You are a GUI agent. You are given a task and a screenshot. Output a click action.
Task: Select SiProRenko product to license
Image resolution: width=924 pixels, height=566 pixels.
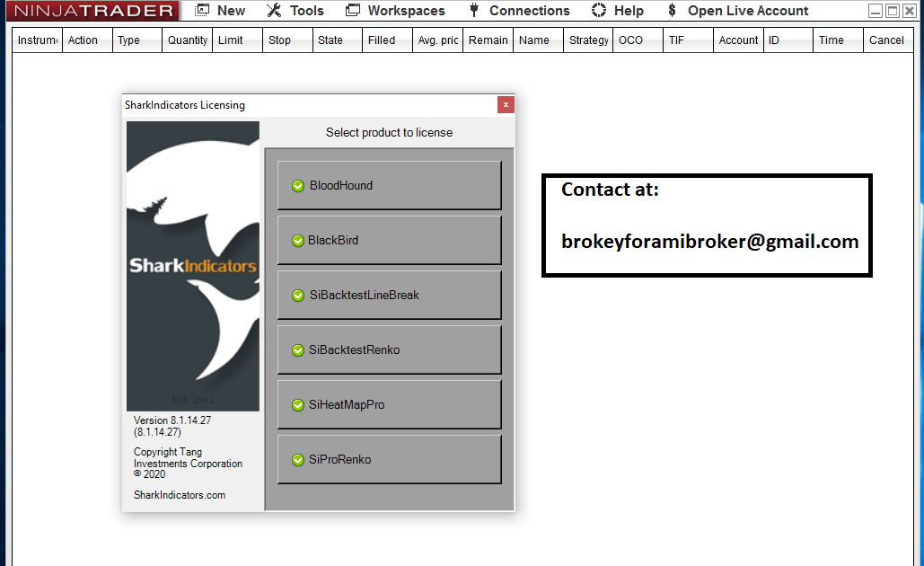(x=390, y=459)
